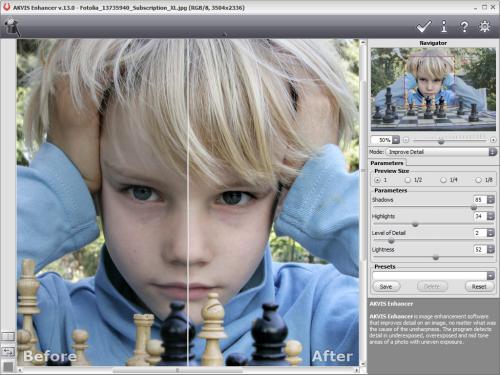Click the 'Navigator' panel title
The height and width of the screenshot is (375, 500).
pos(433,43)
